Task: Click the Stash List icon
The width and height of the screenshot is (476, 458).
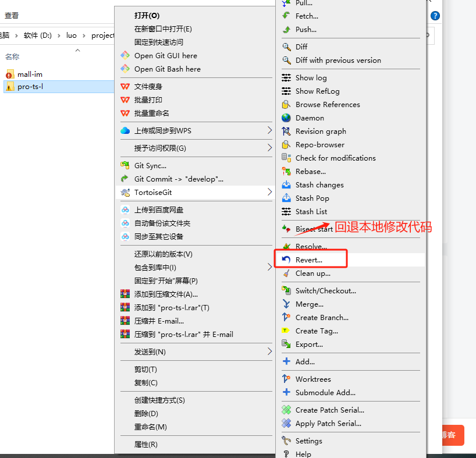Action: click(x=286, y=211)
